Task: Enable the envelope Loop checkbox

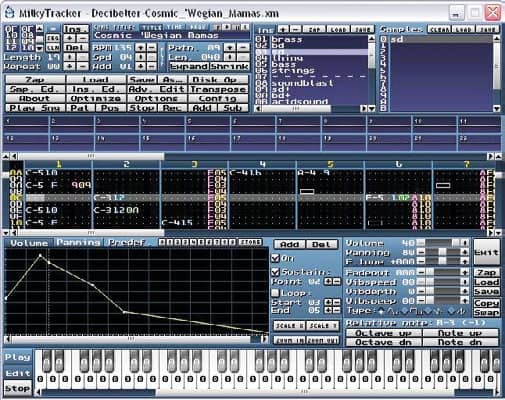Action: click(275, 293)
